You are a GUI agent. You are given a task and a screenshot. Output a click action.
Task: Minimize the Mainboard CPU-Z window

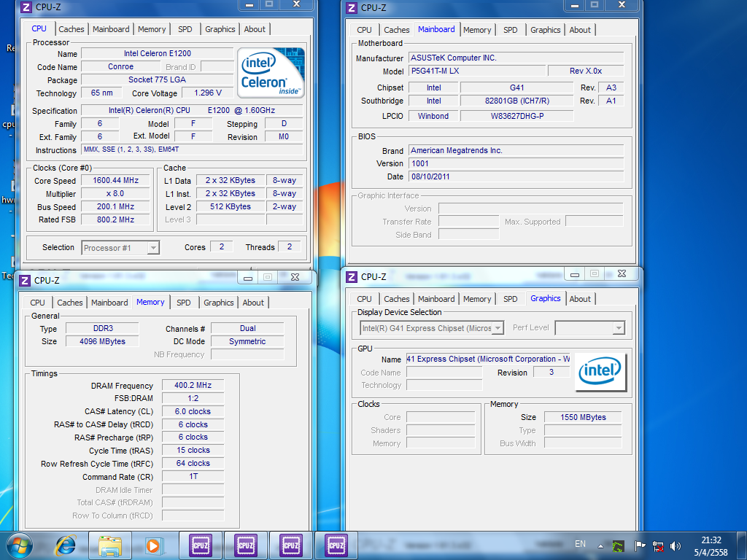coord(575,5)
